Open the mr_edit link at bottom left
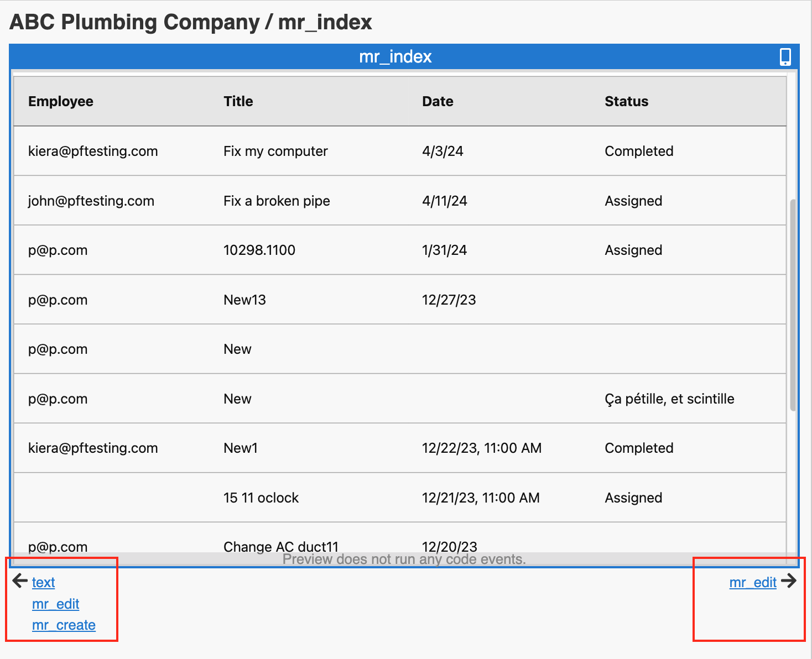812x659 pixels. point(55,604)
